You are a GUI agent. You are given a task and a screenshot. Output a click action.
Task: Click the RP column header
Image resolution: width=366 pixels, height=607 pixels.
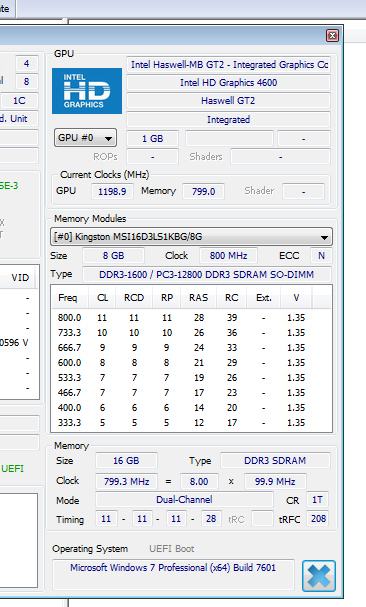(x=167, y=298)
